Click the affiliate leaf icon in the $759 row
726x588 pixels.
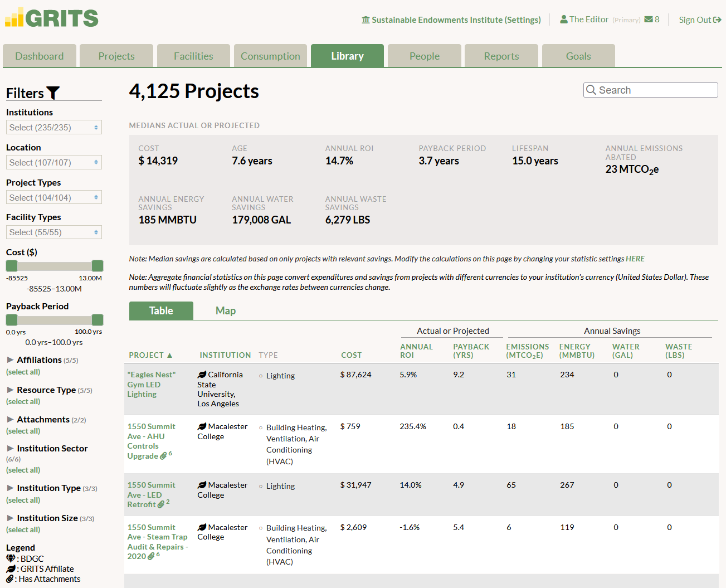coord(202,426)
